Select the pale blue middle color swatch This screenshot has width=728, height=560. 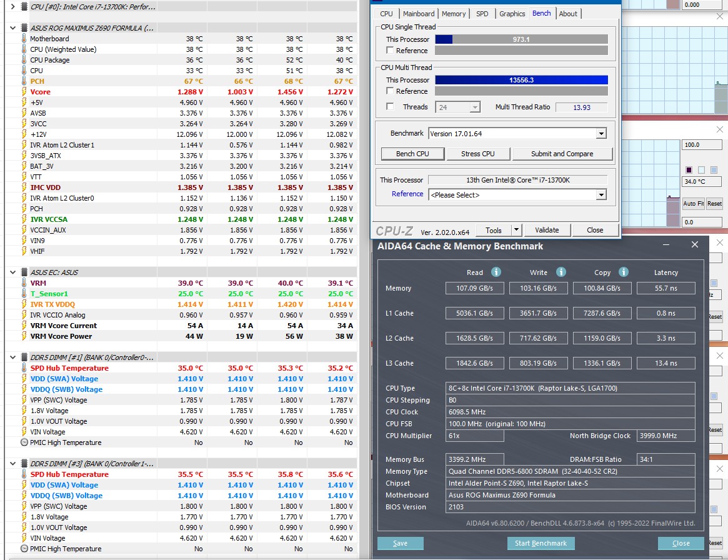(702, 170)
